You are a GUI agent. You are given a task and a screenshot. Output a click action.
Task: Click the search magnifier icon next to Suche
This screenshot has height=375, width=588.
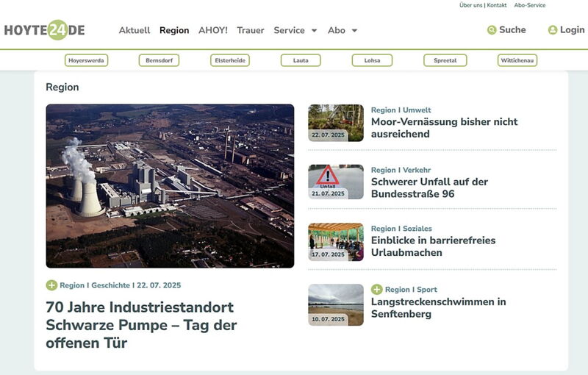(492, 30)
